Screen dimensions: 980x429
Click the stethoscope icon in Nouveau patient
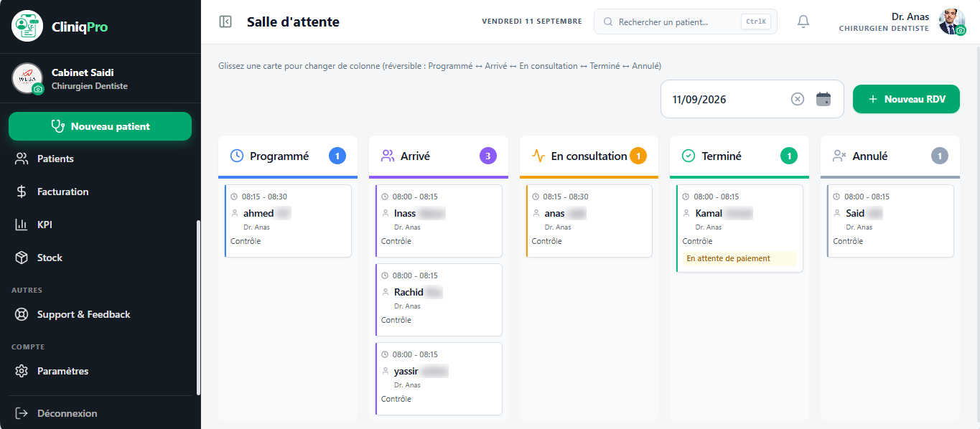58,126
